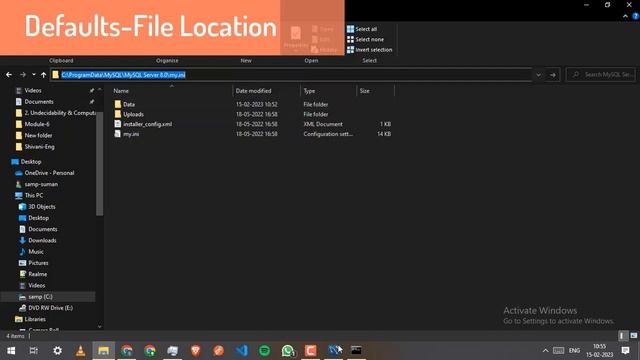Viewport: 640px width, 360px height.
Task: Open Pictures under This PC
Action: coord(38,263)
